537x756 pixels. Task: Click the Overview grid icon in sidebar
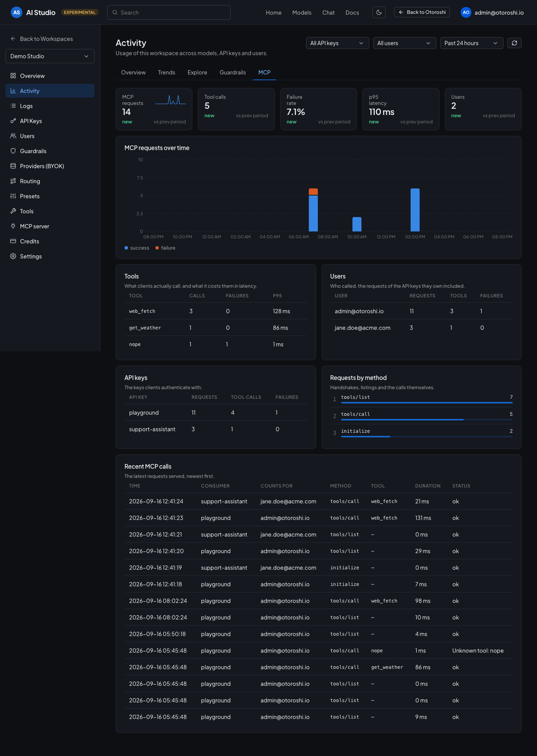tap(13, 76)
